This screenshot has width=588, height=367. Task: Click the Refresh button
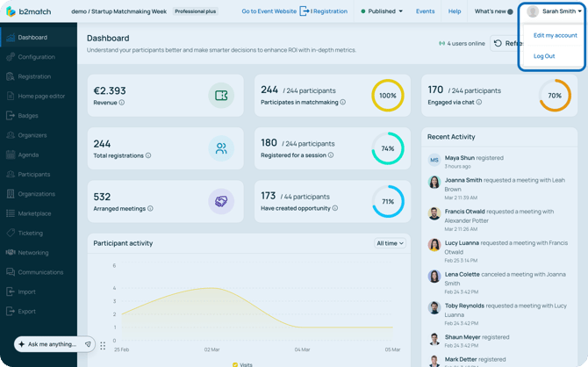click(507, 43)
